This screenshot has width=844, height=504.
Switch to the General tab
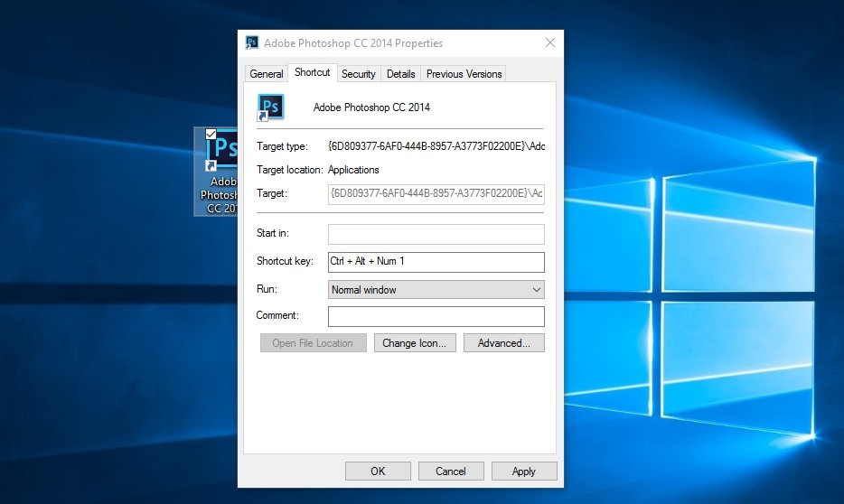pyautogui.click(x=267, y=74)
